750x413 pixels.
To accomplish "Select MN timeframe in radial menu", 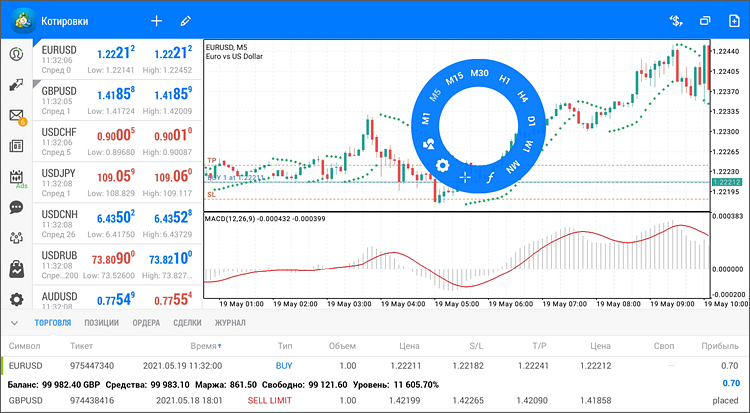I will [x=513, y=167].
